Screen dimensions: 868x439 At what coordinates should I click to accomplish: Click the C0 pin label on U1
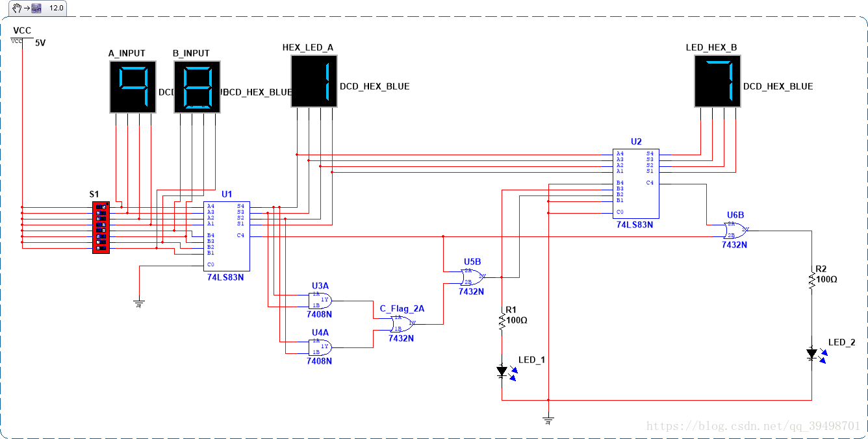click(x=211, y=264)
